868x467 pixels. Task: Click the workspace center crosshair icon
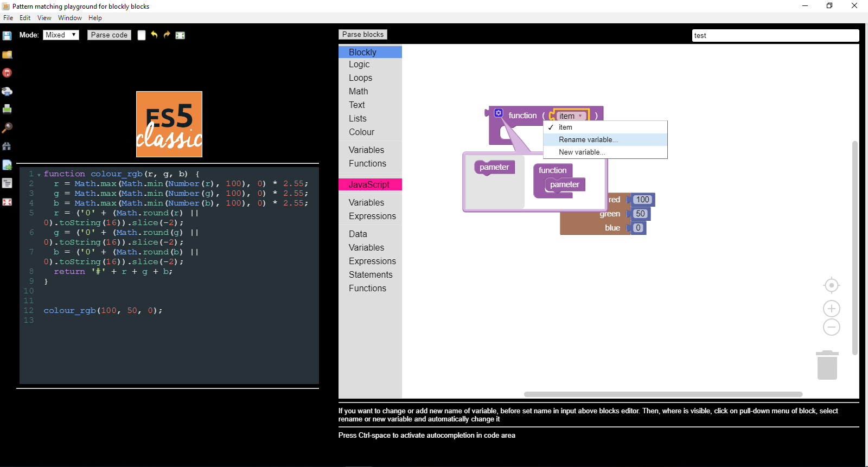(x=832, y=285)
